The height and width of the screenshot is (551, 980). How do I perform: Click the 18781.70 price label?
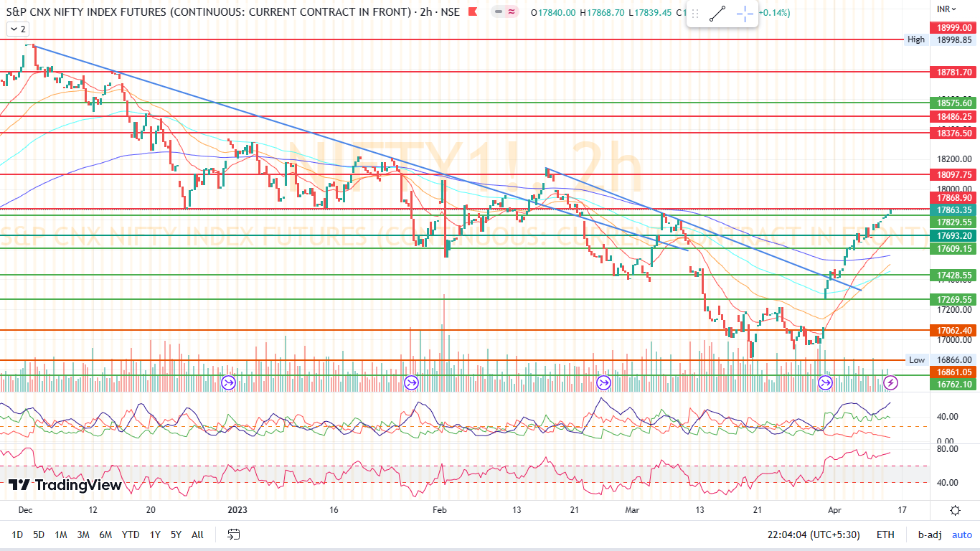954,72
